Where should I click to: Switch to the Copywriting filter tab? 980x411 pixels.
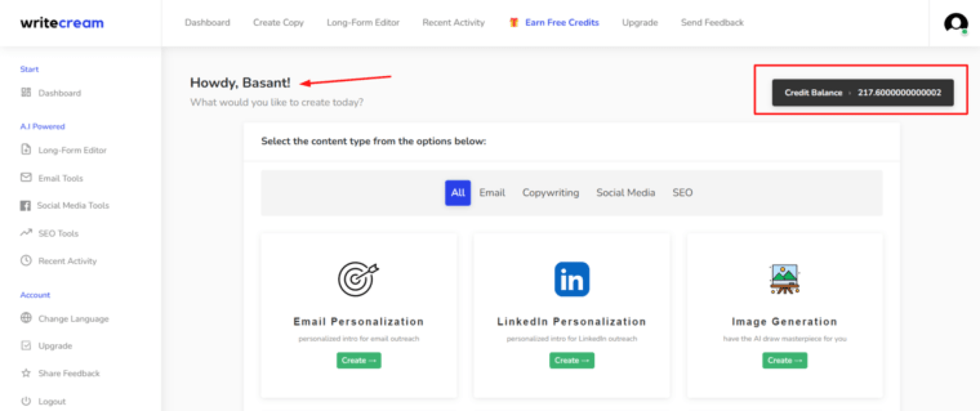[550, 193]
